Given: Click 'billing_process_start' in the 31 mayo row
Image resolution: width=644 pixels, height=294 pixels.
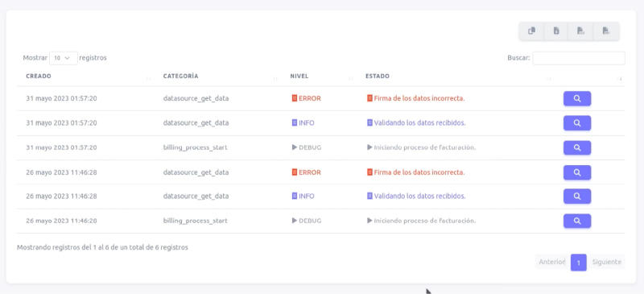Looking at the screenshot, I should pos(195,147).
